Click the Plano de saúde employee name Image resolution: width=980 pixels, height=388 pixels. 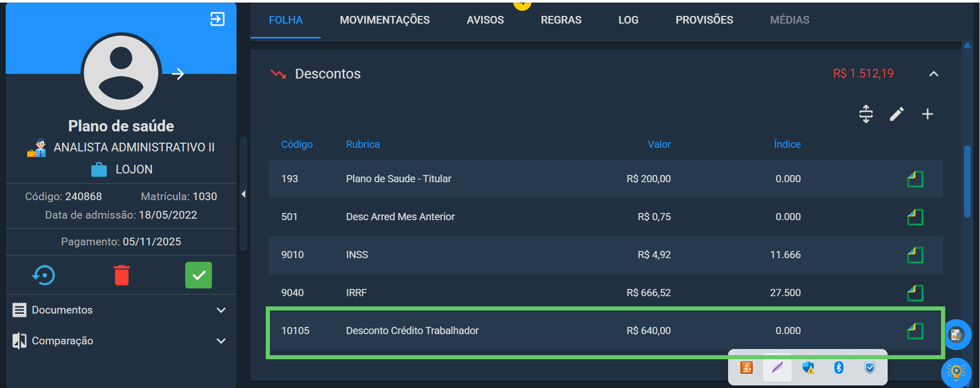pos(121,126)
